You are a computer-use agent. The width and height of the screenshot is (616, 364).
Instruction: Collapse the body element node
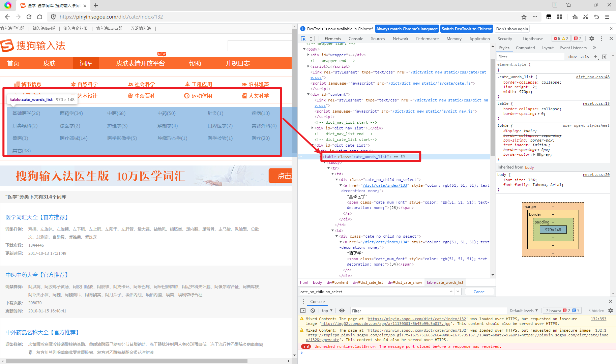304,49
